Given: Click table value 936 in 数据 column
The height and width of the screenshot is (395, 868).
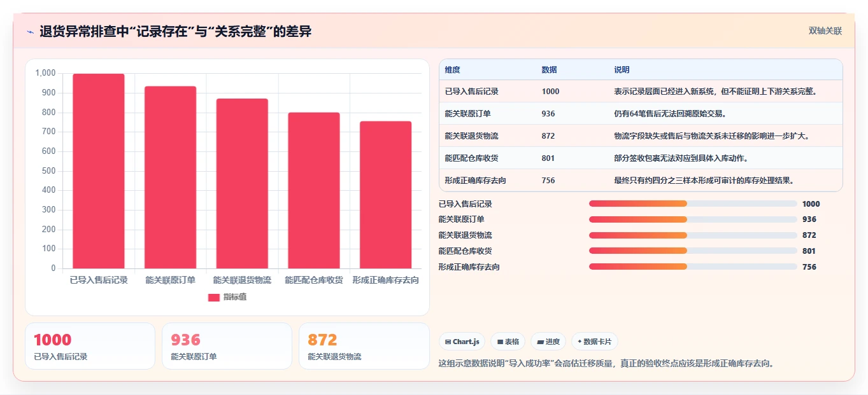Looking at the screenshot, I should 548,114.
